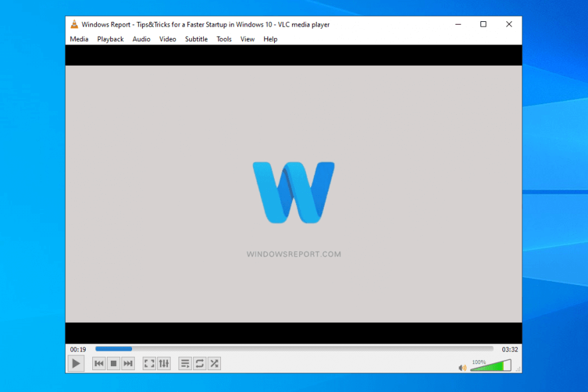
Task: Skip to next media track
Action: point(128,363)
